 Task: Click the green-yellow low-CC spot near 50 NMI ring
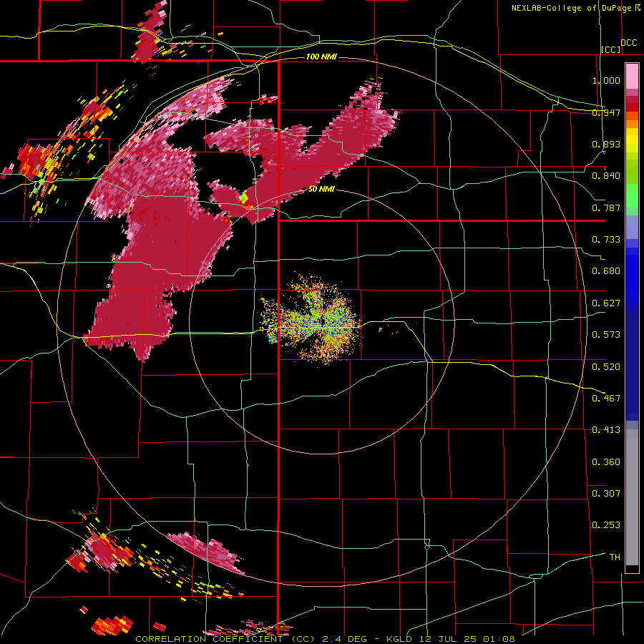[244, 197]
